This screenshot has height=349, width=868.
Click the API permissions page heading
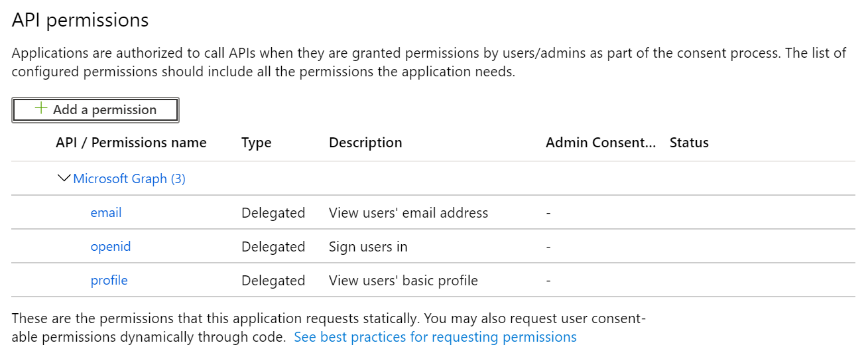tap(80, 21)
